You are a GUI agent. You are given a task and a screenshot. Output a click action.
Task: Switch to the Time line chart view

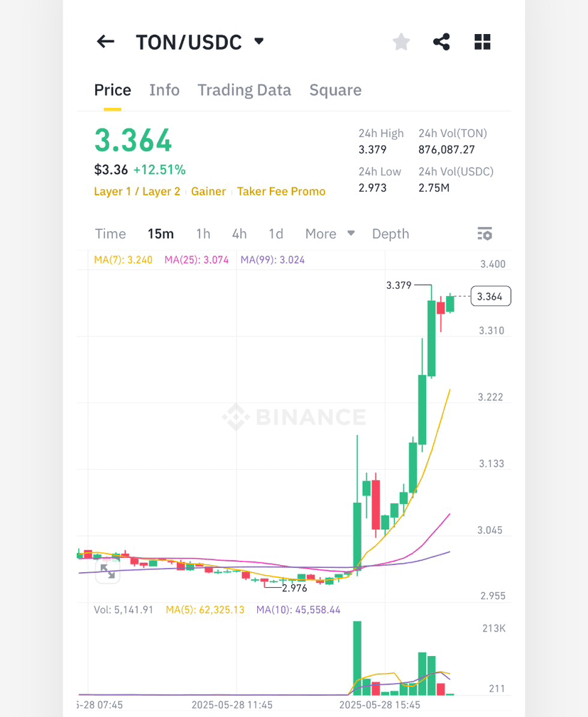(x=110, y=234)
